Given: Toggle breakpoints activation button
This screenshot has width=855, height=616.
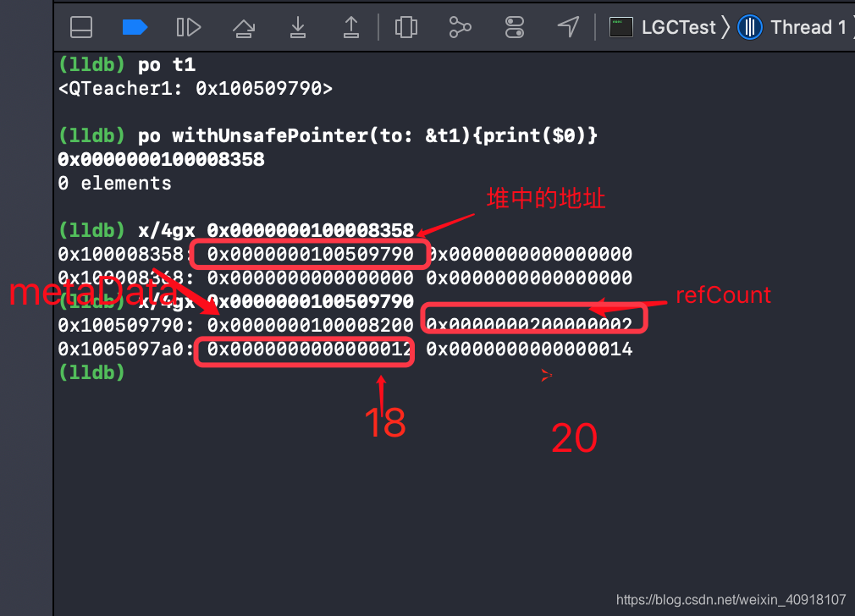Looking at the screenshot, I should [x=135, y=27].
